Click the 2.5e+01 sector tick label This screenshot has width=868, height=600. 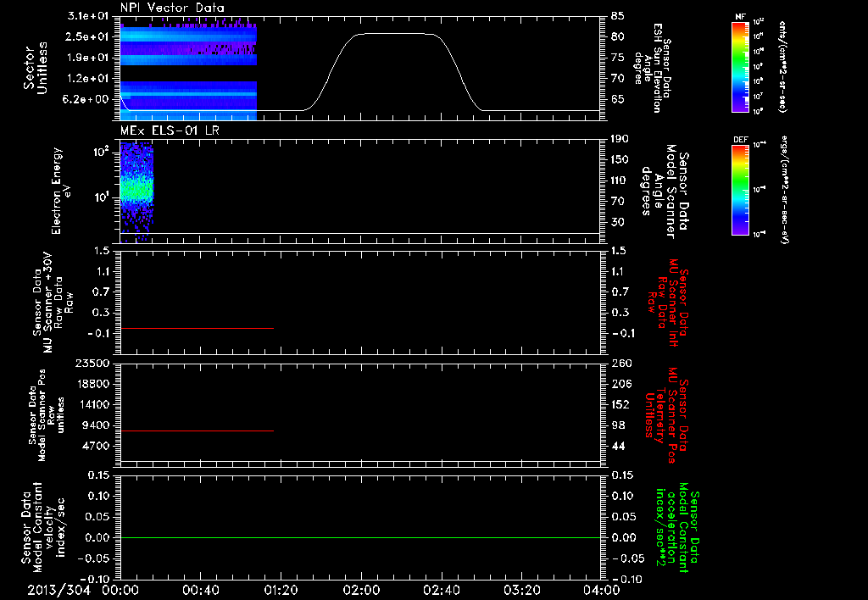click(x=87, y=36)
